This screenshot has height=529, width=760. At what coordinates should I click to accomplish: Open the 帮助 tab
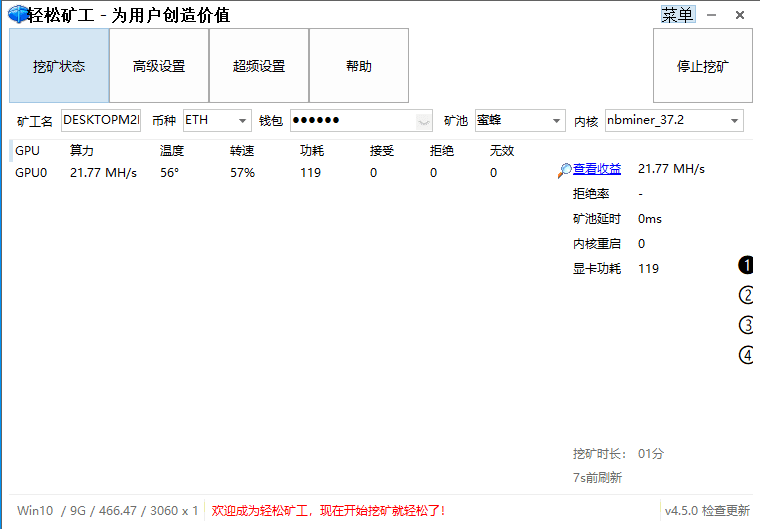coord(359,65)
